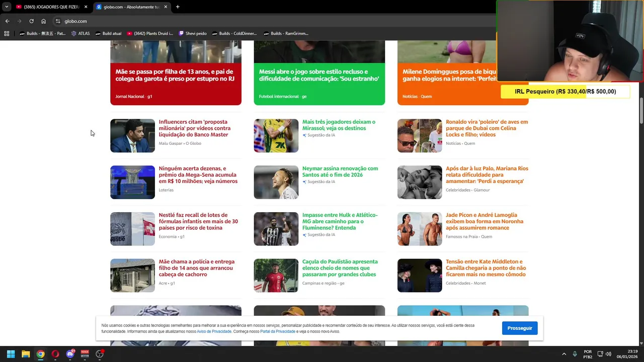Click the IRL Pesqueiro donation goal bar
This screenshot has width=644, height=362.
click(565, 92)
